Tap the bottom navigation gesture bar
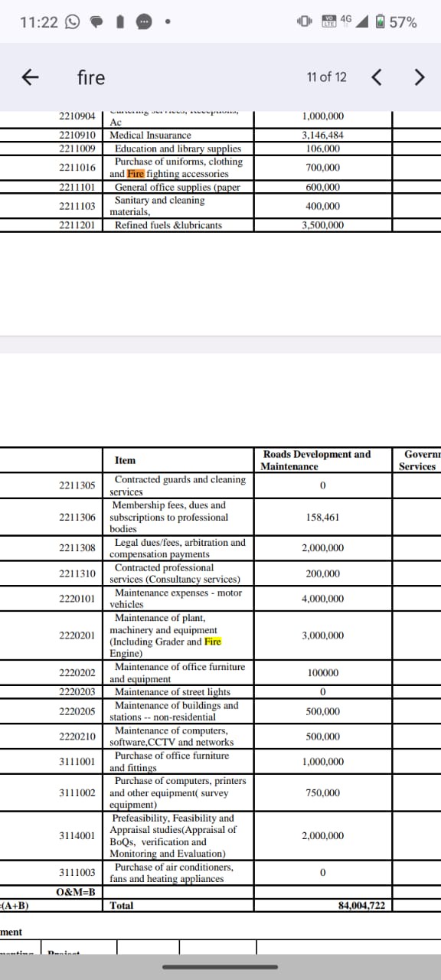 point(220,967)
